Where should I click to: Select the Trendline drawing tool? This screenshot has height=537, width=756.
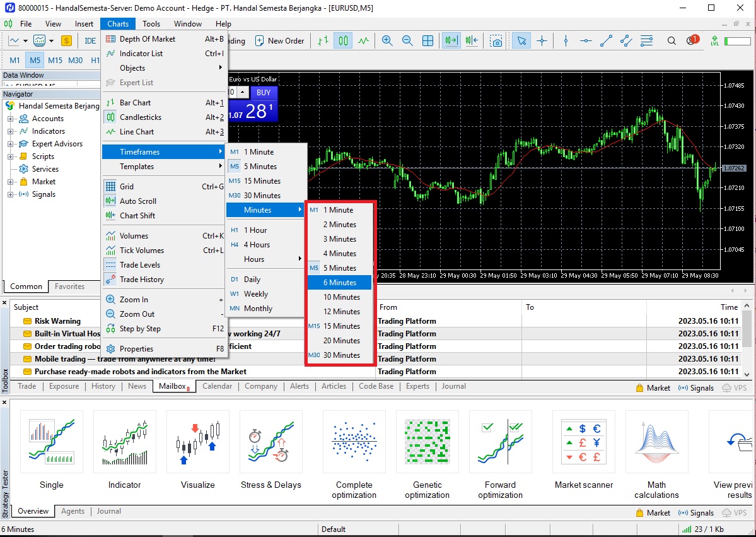click(606, 40)
